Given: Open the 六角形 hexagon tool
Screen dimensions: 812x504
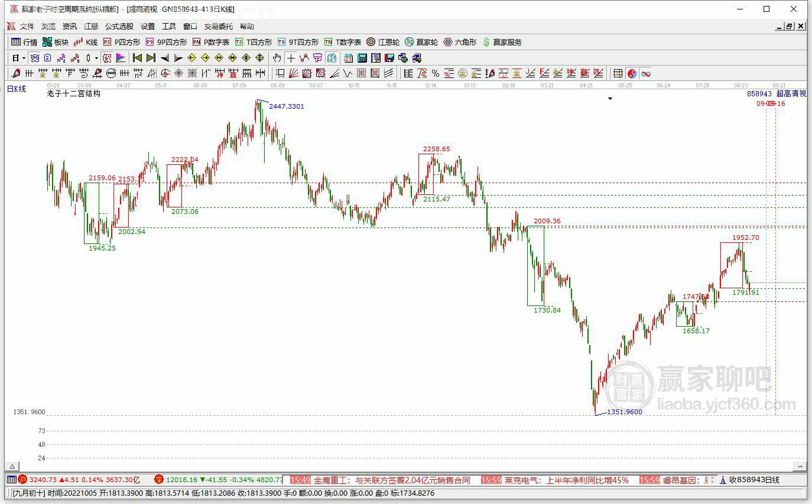Looking at the screenshot, I should point(460,42).
